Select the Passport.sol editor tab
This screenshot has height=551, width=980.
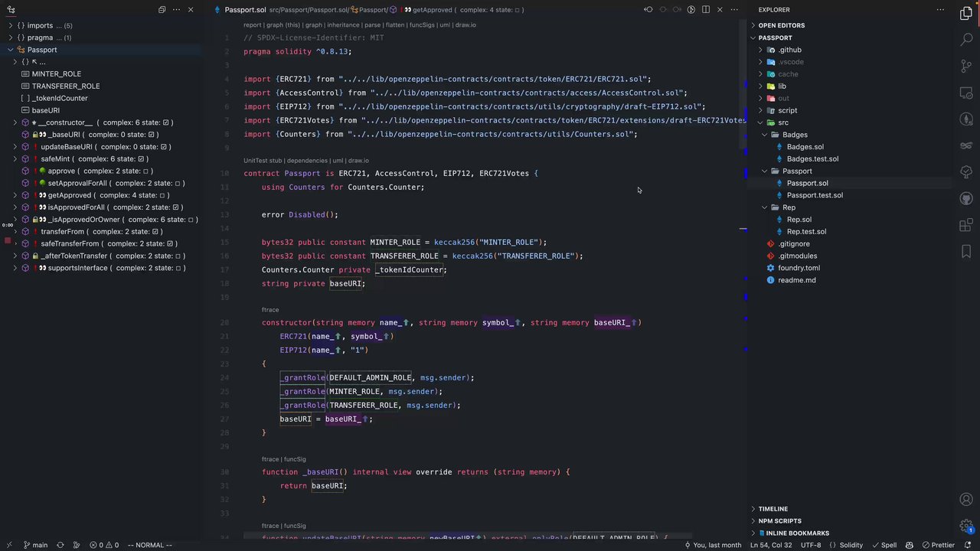tap(245, 10)
